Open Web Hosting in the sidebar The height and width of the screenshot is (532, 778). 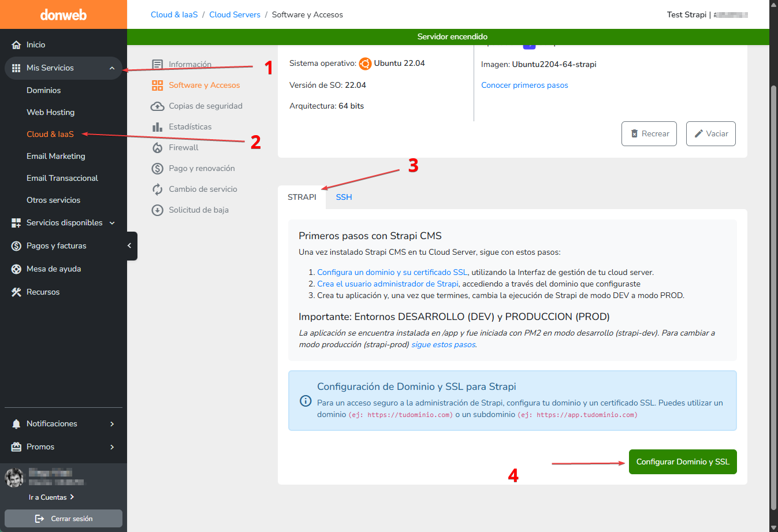pyautogui.click(x=50, y=112)
